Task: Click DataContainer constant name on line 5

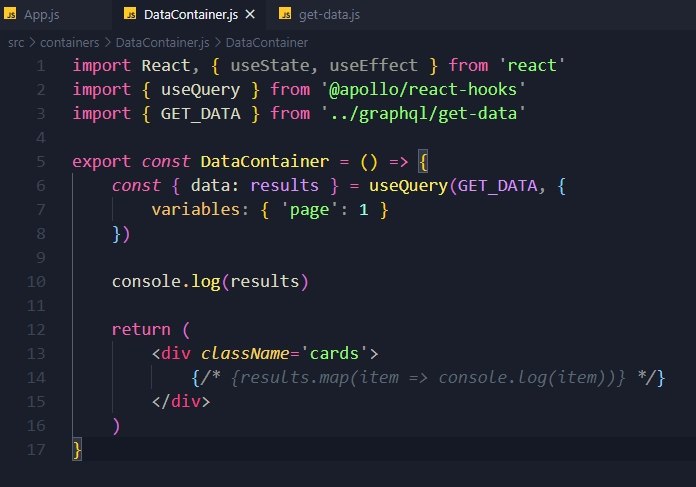Action: click(x=265, y=162)
